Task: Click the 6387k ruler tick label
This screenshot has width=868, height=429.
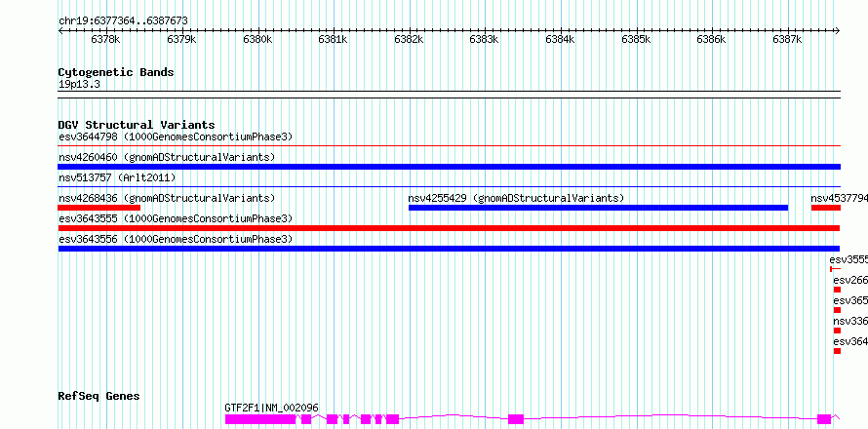Action: tap(787, 40)
